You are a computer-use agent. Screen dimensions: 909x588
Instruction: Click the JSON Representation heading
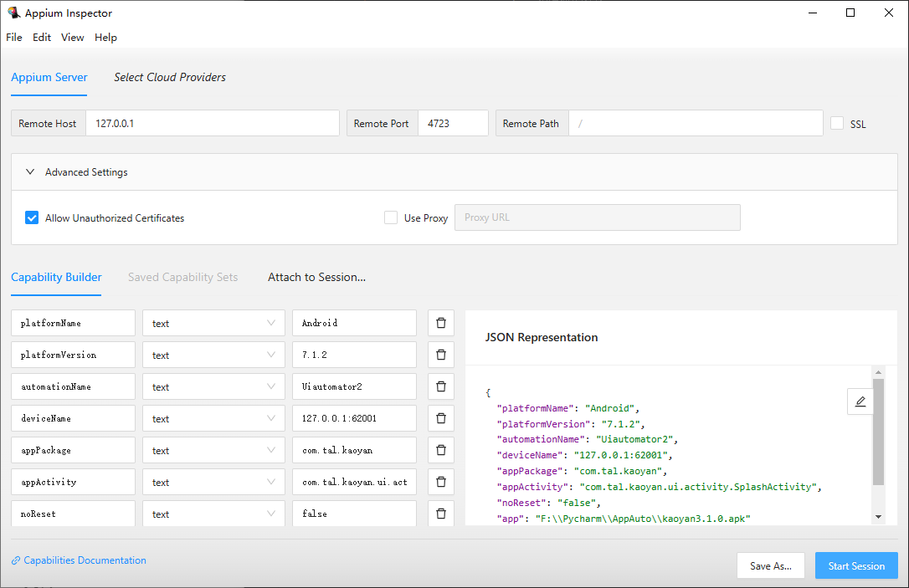tap(542, 337)
